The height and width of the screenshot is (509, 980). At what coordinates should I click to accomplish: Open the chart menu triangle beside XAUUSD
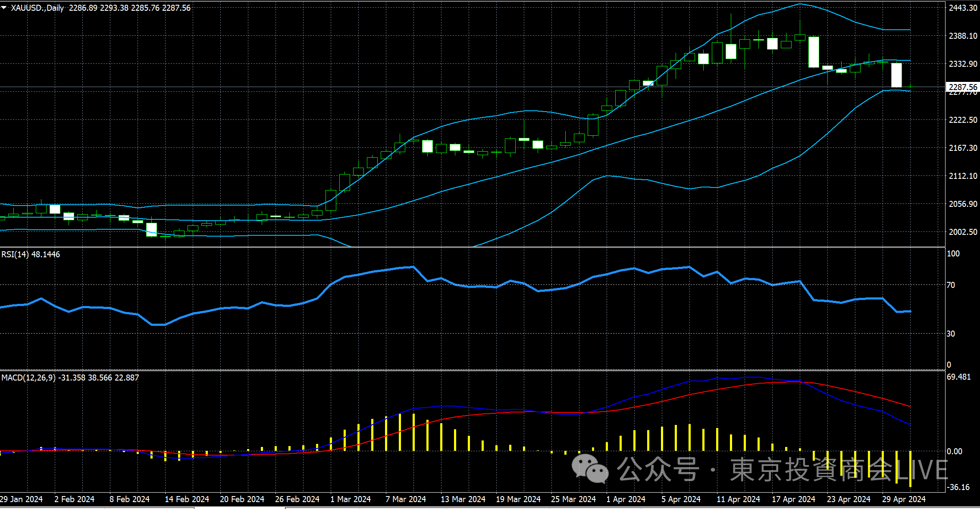[4, 8]
